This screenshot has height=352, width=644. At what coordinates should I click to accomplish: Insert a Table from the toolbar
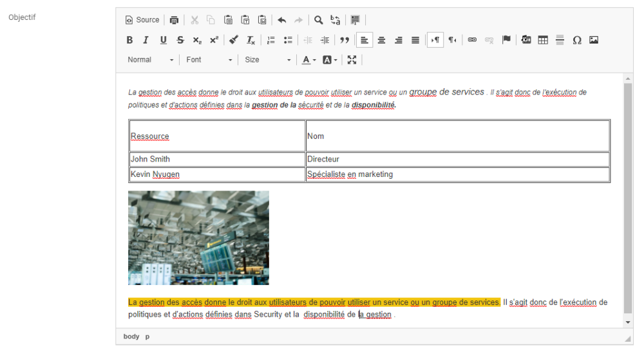(x=543, y=40)
